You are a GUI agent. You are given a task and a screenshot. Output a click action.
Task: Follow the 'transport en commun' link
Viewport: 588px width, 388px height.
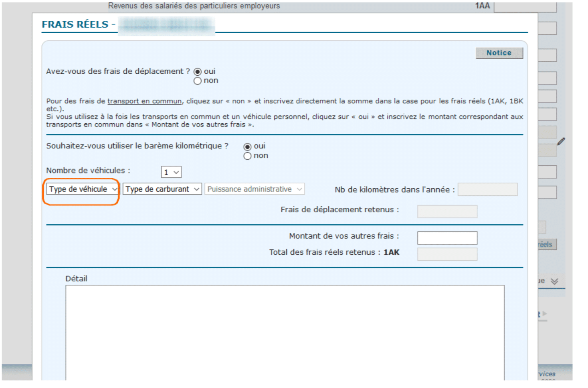(145, 101)
